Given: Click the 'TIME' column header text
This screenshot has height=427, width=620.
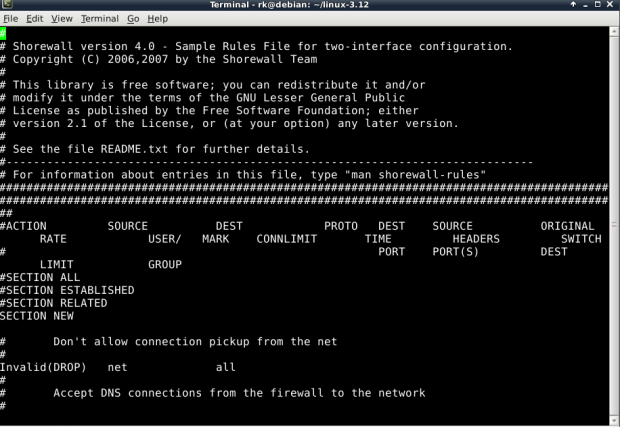Looking at the screenshot, I should (x=378, y=239).
